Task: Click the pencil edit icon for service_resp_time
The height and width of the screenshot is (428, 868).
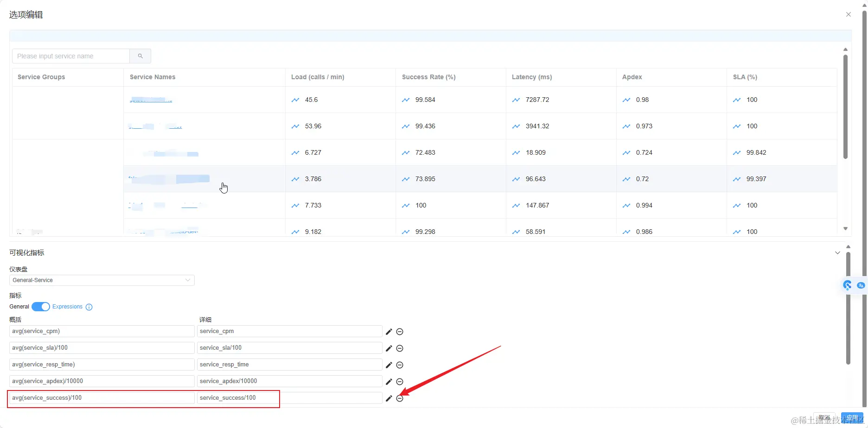Action: point(389,365)
